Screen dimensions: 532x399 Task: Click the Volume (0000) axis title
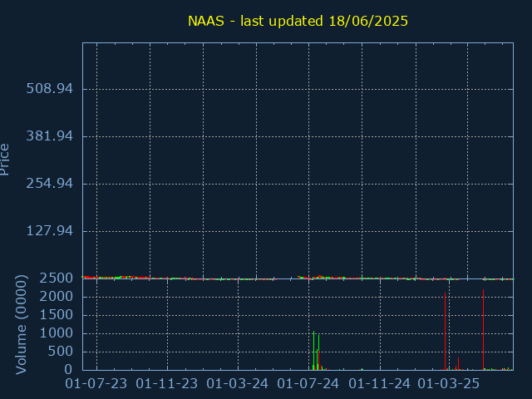(21, 325)
